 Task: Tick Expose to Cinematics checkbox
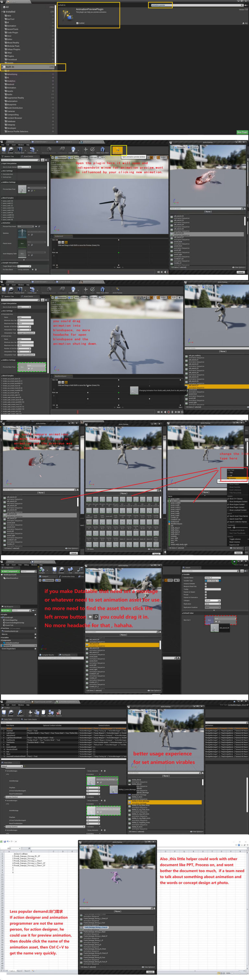[x=206, y=598]
